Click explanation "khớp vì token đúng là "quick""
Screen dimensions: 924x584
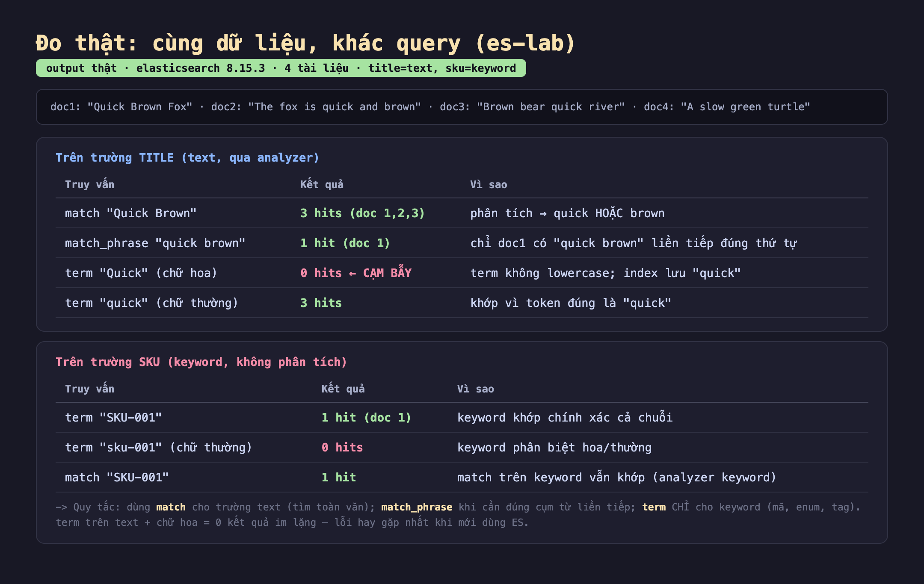[x=571, y=303]
